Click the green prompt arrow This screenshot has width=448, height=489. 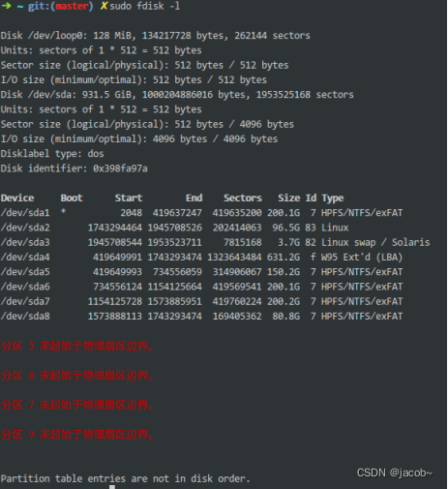[x=6, y=6]
